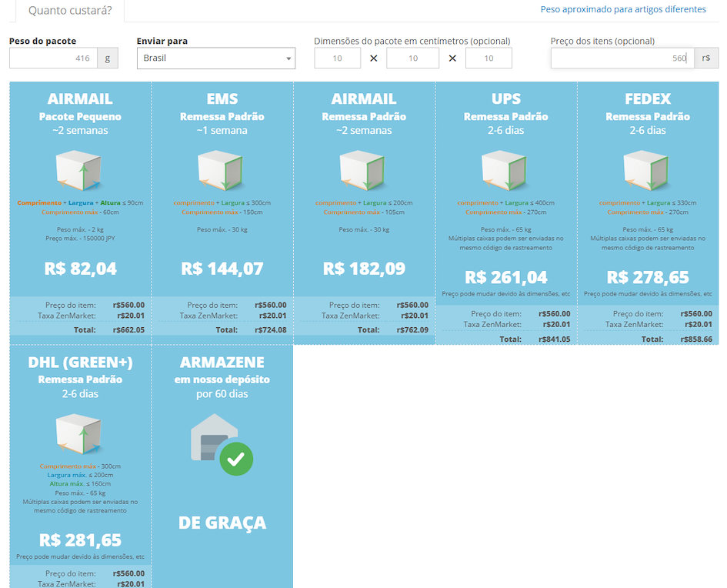
Task: Click the DE GRAÇA storage text
Action: pyautogui.click(x=222, y=523)
